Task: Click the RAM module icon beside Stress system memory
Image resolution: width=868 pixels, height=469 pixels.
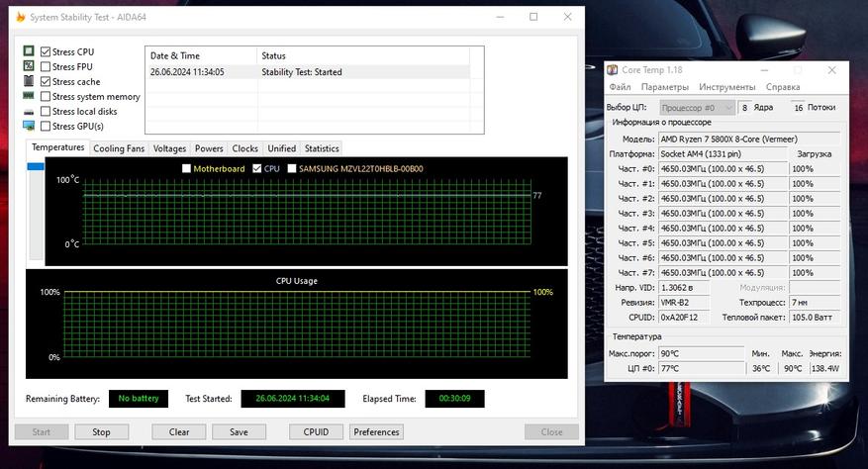Action: tap(29, 96)
